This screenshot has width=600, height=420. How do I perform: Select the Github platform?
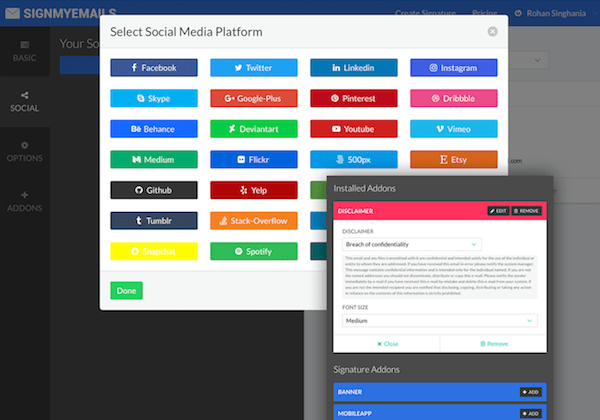tap(154, 190)
